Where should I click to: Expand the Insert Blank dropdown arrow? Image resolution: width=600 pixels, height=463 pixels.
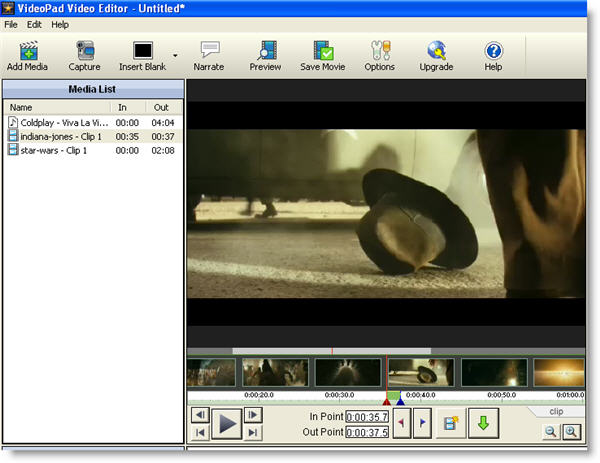(x=175, y=55)
